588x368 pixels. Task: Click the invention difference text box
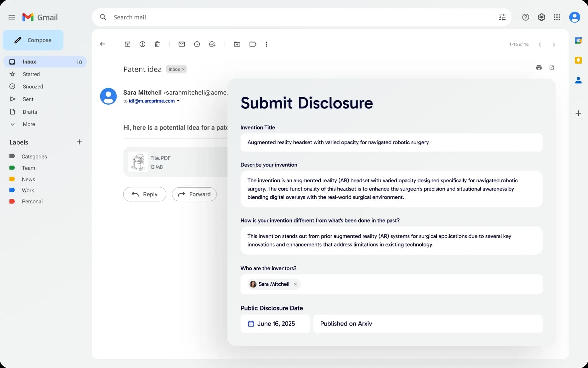391,241
